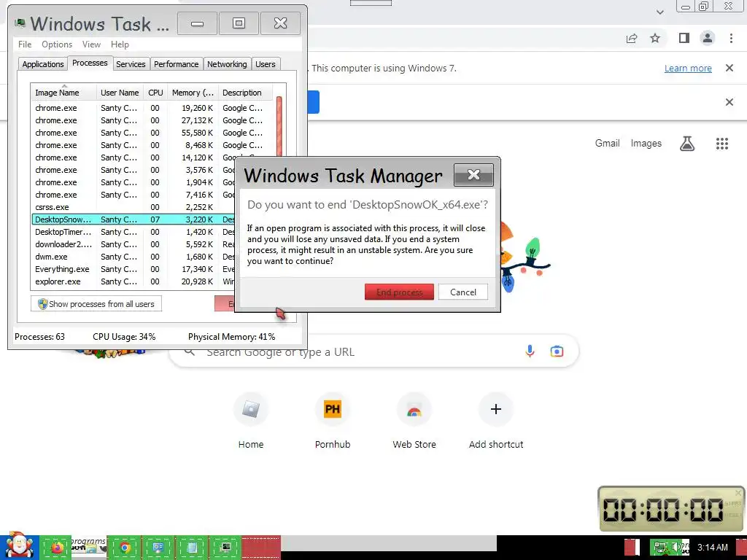
Task: Open Google apps grid
Action: coord(722,144)
